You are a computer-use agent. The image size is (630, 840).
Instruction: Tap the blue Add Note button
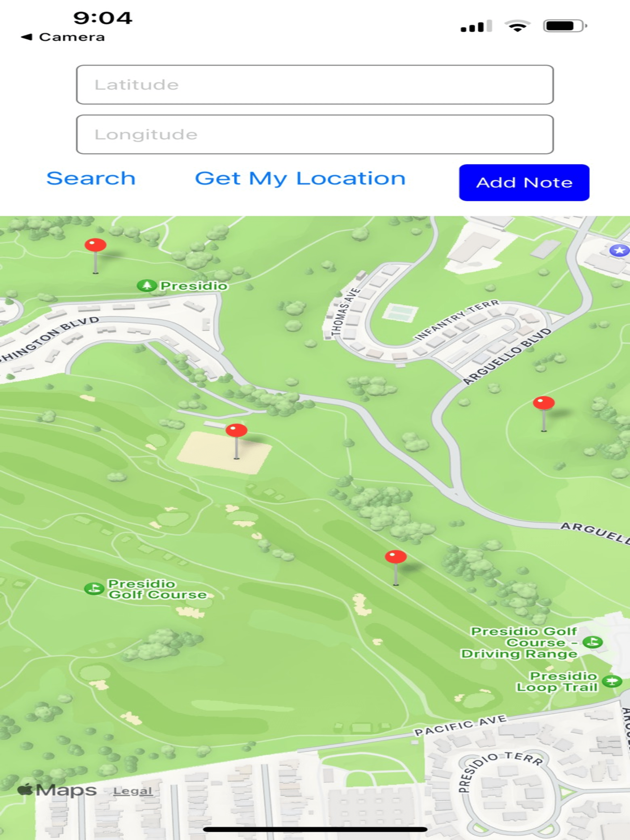pos(524,182)
